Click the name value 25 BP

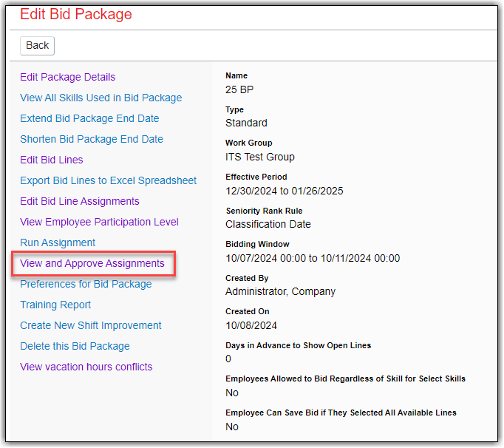pos(239,89)
